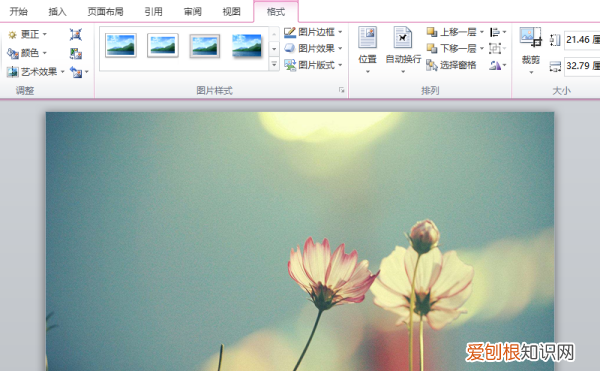Switch to the 页面布局 tab
This screenshot has width=600, height=371.
click(x=105, y=12)
